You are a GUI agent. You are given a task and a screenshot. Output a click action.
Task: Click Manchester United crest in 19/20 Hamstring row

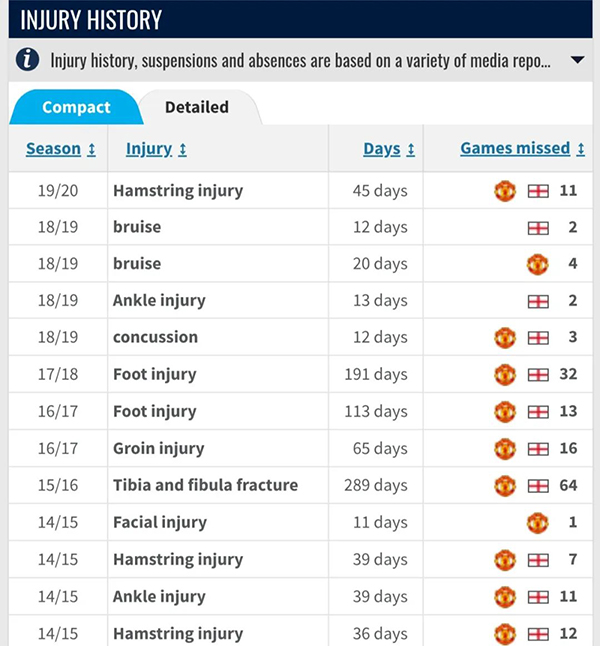pos(505,190)
